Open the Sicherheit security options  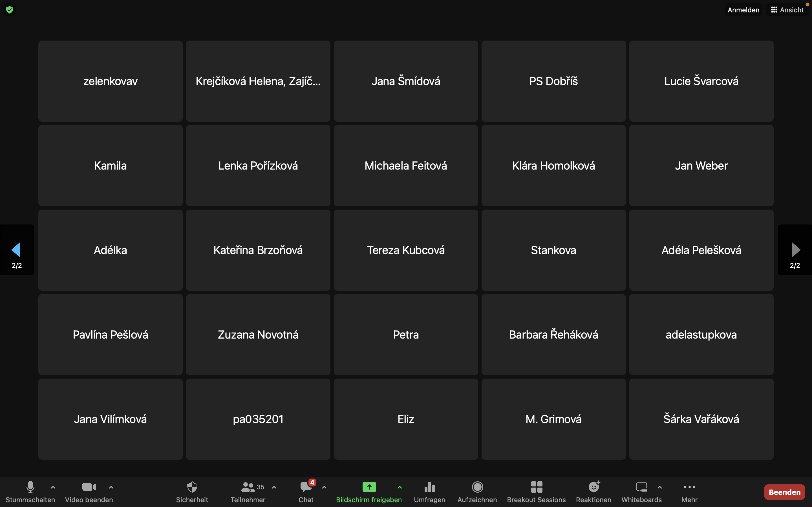click(x=192, y=491)
